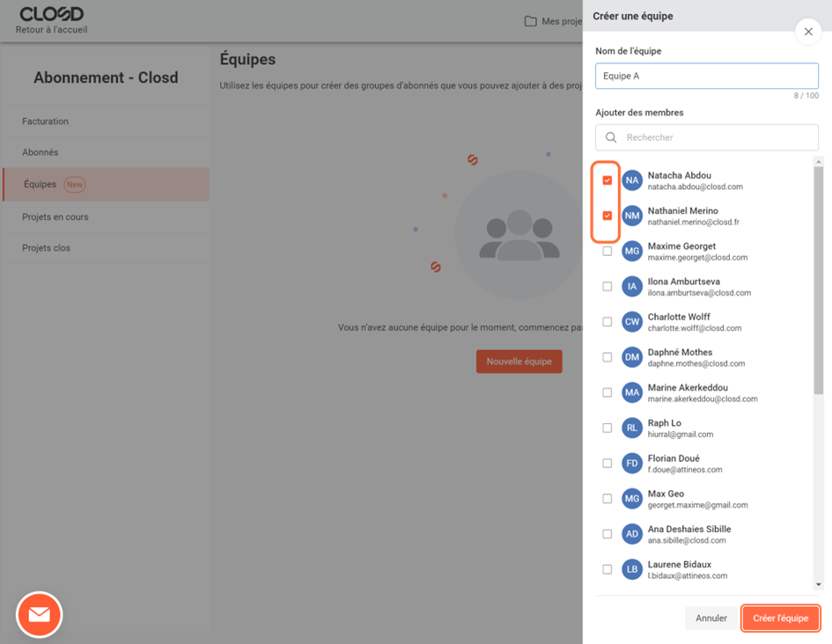832x644 pixels.
Task: Click the Closd logo to return home
Action: (52, 15)
